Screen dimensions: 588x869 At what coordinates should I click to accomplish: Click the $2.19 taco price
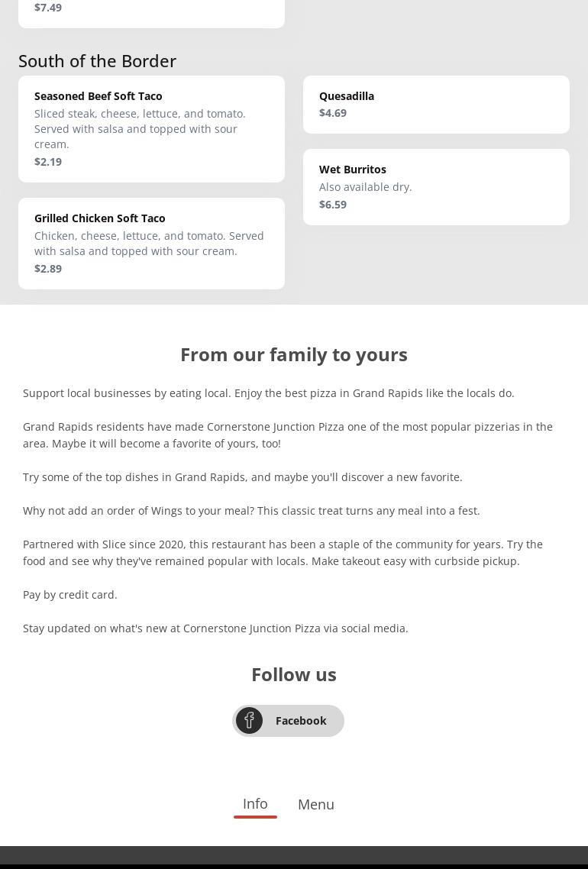tap(48, 162)
